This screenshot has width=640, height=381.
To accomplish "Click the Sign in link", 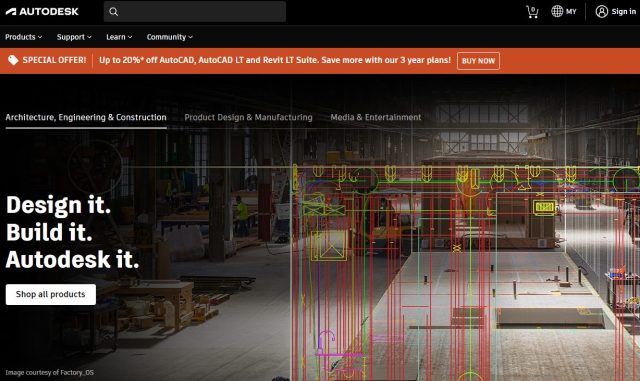I will click(623, 12).
